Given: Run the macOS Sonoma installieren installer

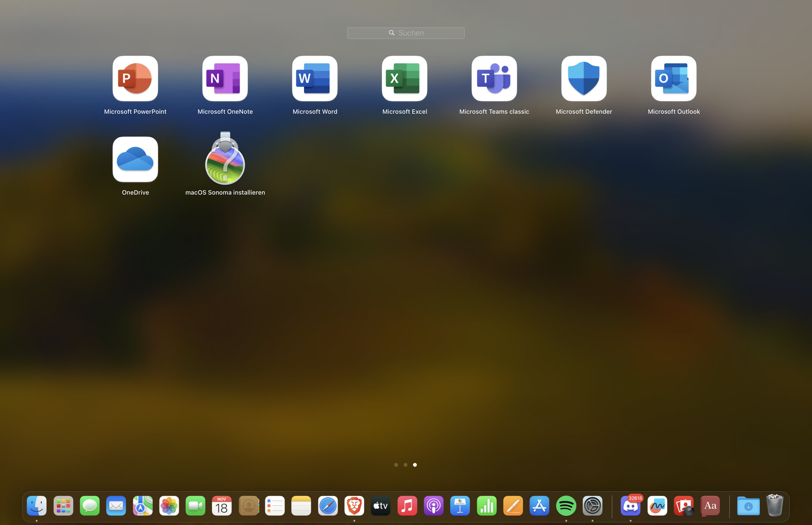Looking at the screenshot, I should (225, 159).
